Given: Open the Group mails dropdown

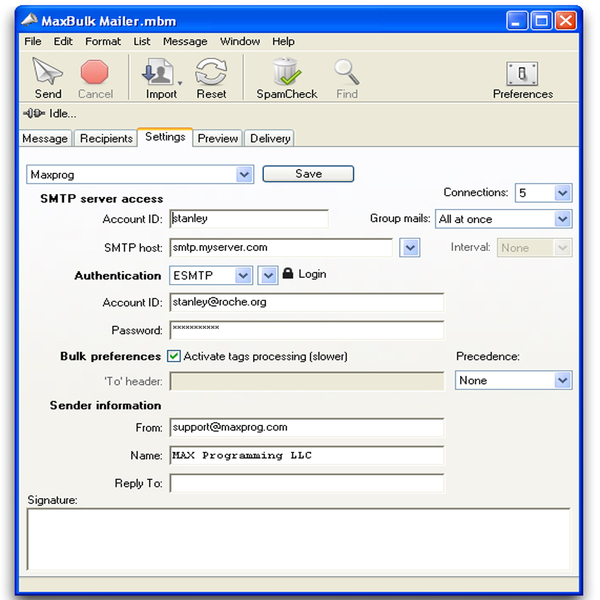Looking at the screenshot, I should point(504,219).
